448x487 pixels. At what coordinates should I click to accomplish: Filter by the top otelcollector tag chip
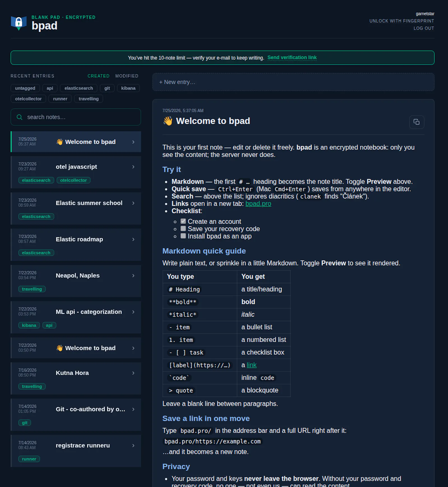click(28, 99)
